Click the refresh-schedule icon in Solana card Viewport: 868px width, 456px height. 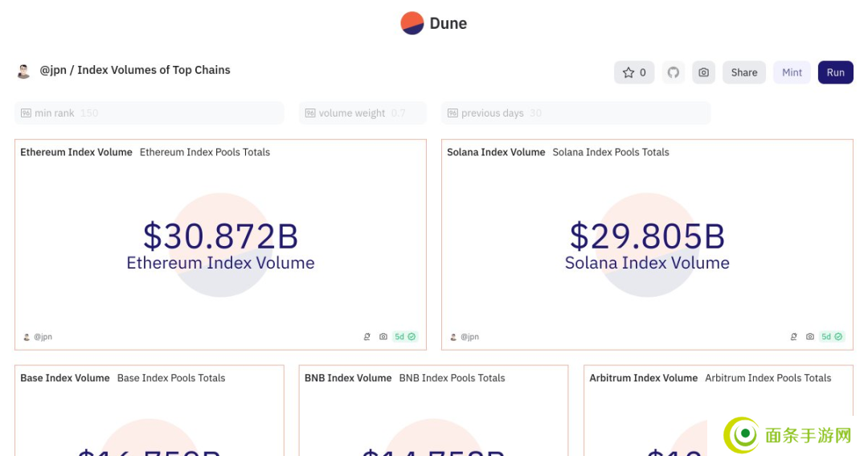(793, 337)
